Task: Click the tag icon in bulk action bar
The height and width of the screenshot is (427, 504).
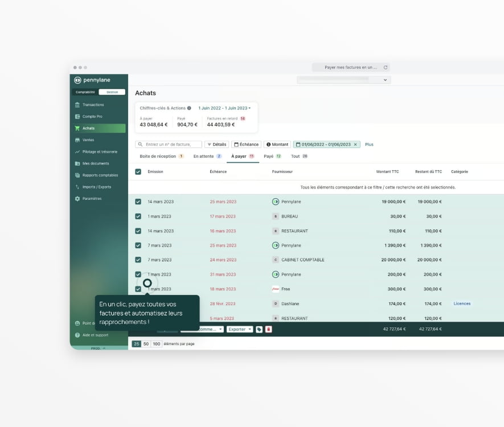Action: point(259,329)
